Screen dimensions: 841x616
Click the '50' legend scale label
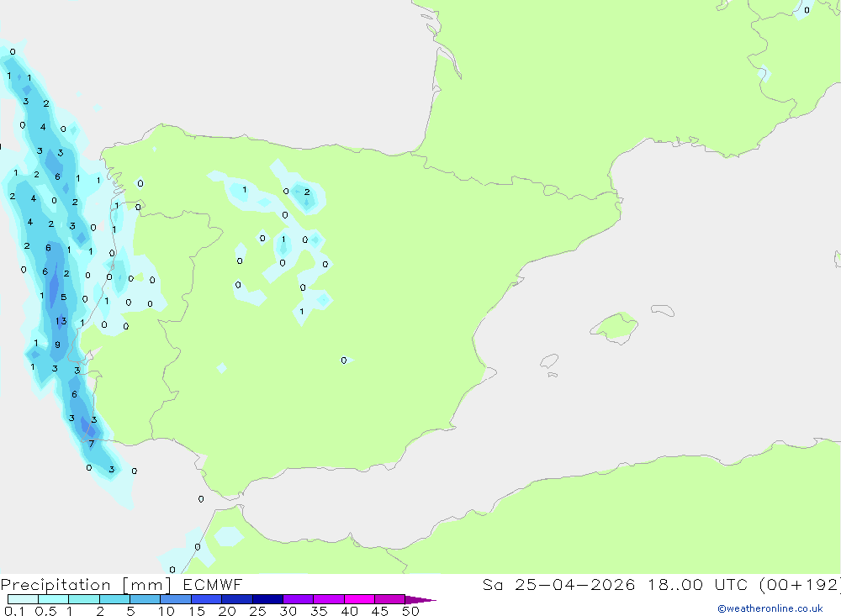(410, 611)
